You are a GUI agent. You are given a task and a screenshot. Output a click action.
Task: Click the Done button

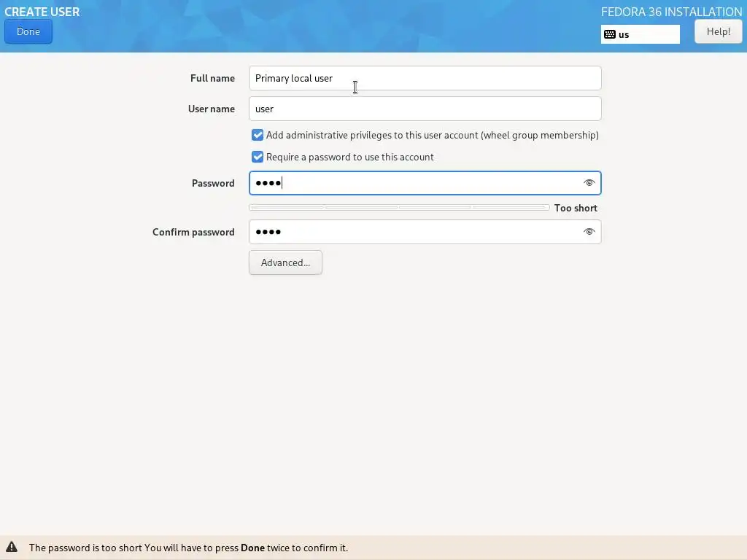[28, 31]
